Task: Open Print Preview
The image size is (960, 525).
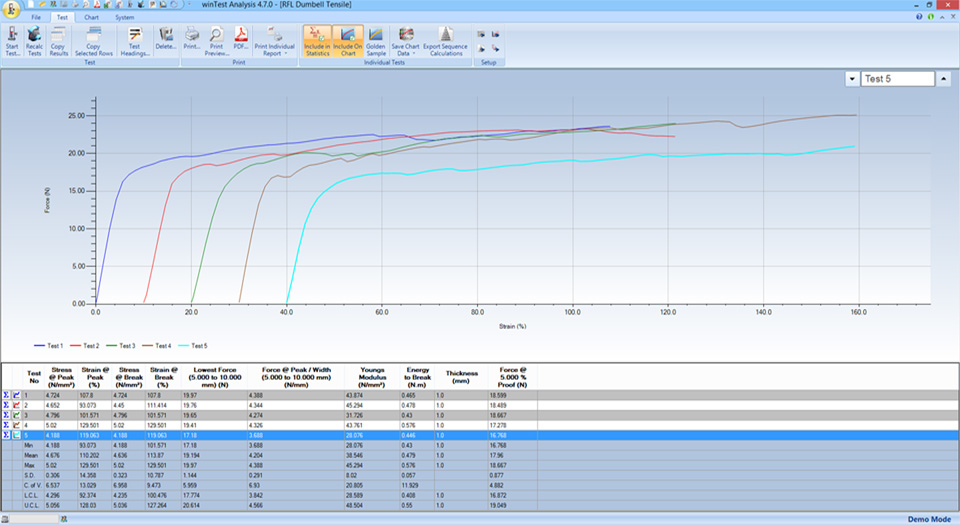Action: point(217,41)
